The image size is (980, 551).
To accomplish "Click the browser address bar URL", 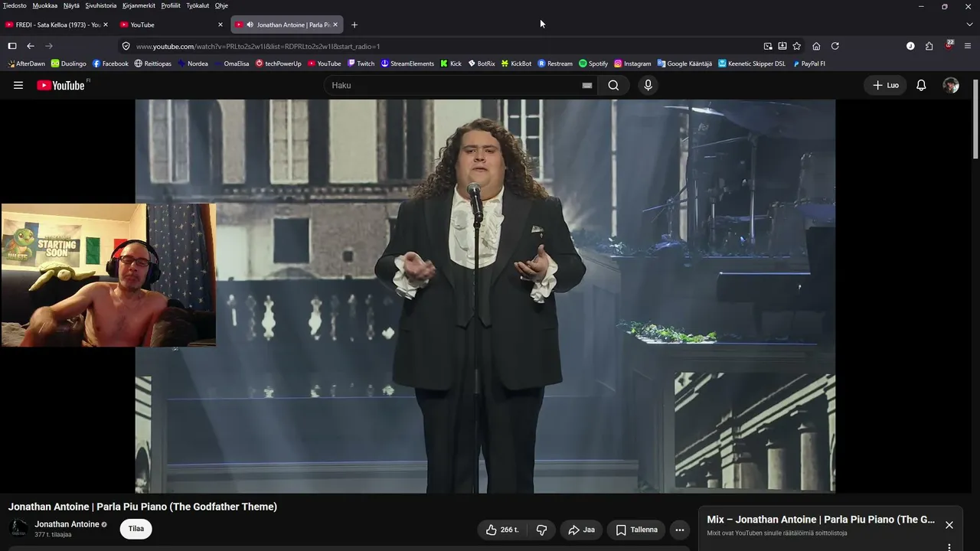I will coord(258,46).
